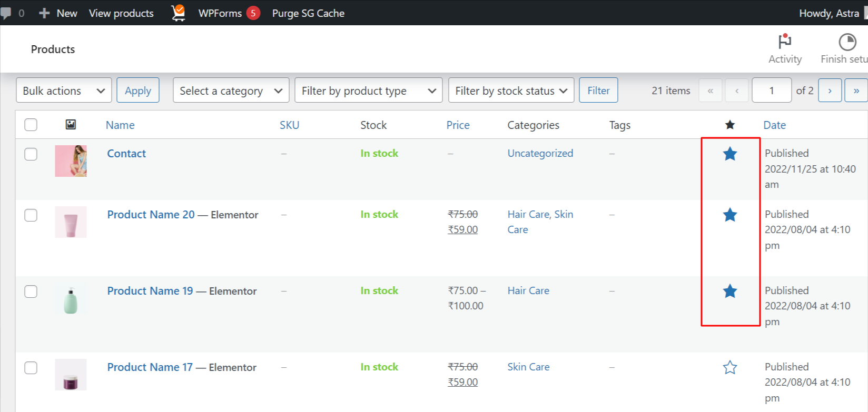Open the Bulk actions dropdown
This screenshot has height=412, width=868.
(x=64, y=91)
